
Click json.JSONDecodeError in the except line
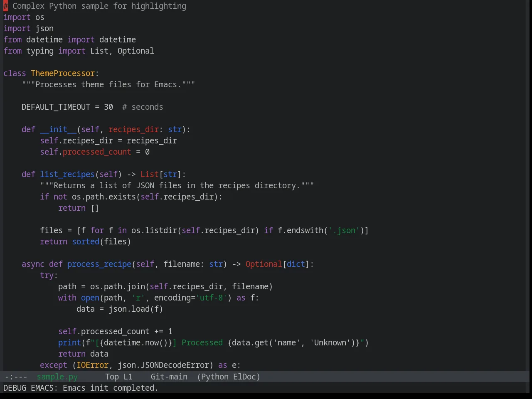163,365
